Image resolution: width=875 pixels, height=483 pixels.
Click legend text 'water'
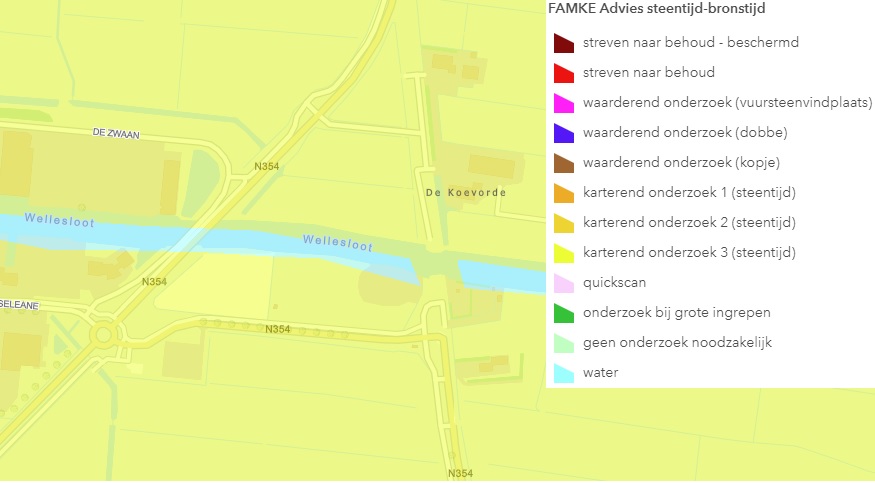click(600, 373)
